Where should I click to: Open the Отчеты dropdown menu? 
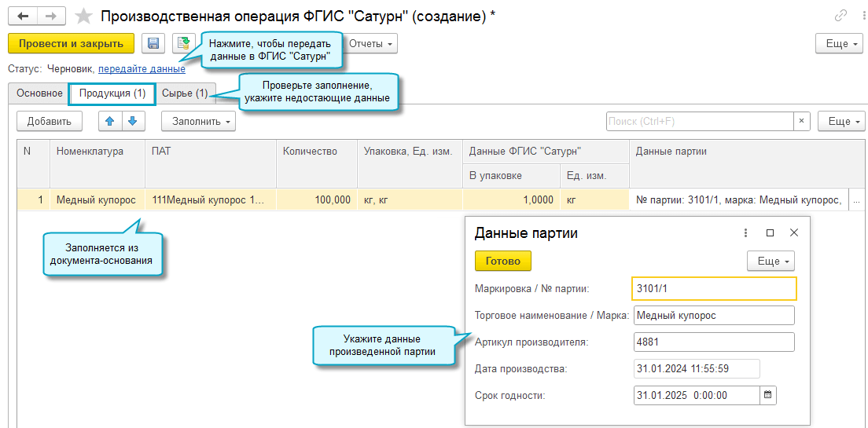[370, 44]
